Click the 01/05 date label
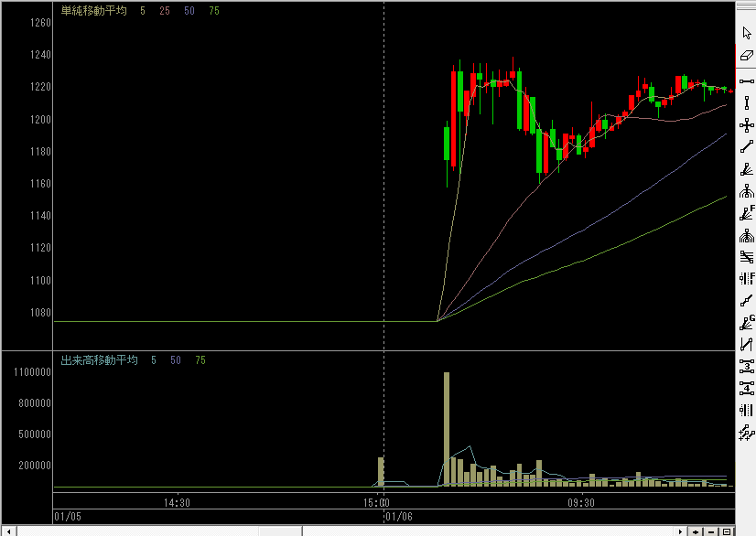 (68, 517)
